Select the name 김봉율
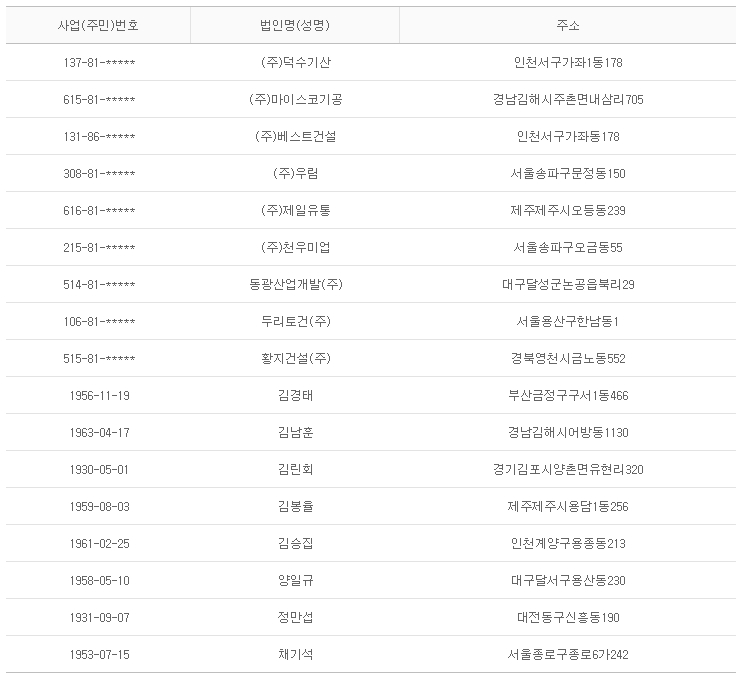Image resolution: width=740 pixels, height=679 pixels. tap(294, 507)
